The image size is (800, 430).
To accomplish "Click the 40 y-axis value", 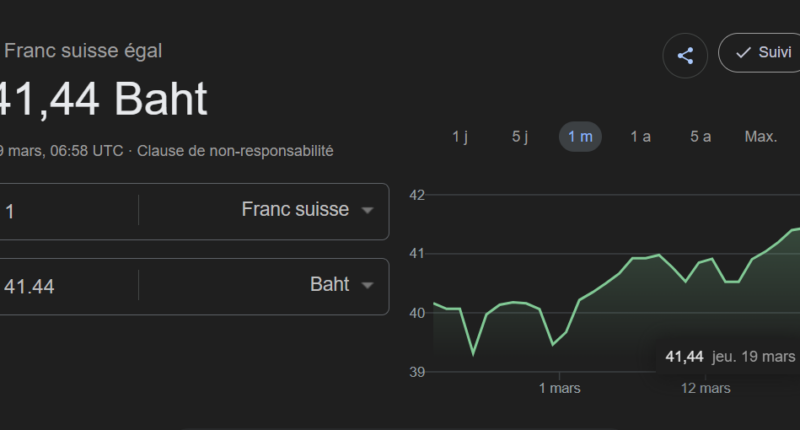I will pyautogui.click(x=417, y=313).
